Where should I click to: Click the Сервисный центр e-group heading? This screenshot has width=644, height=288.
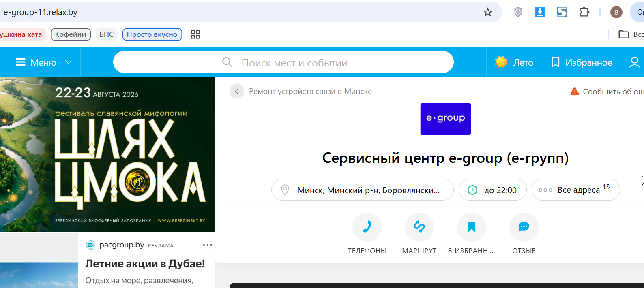[446, 158]
